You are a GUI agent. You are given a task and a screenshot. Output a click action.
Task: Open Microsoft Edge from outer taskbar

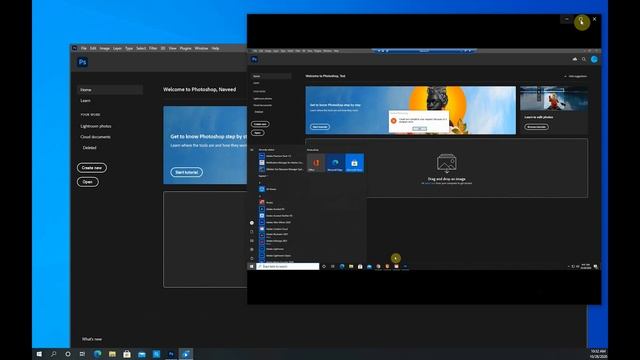click(98, 354)
